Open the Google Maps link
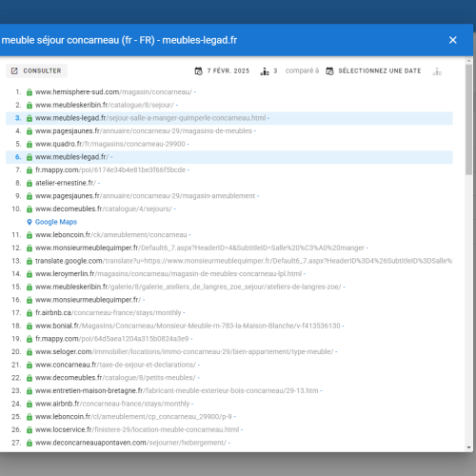 click(56, 222)
